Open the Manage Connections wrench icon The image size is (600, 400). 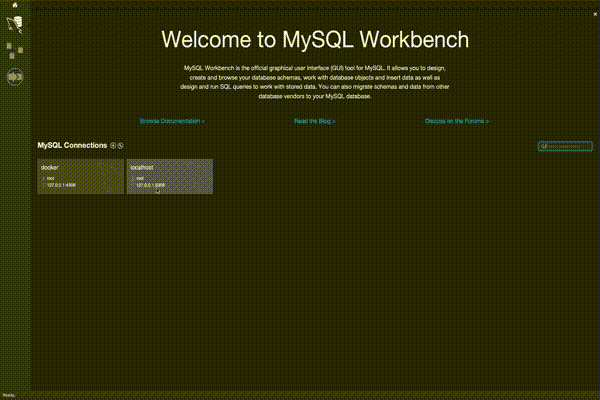tap(121, 145)
